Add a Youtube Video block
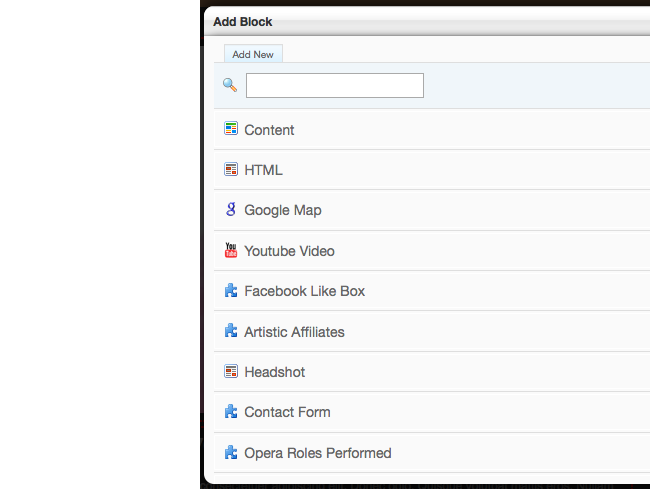Screen dimensions: 650x489 pyautogui.click(x=432, y=251)
